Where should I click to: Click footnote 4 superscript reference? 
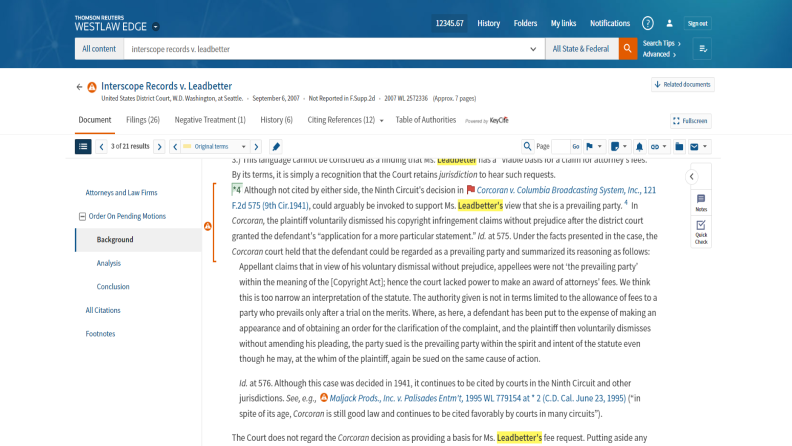click(x=626, y=203)
